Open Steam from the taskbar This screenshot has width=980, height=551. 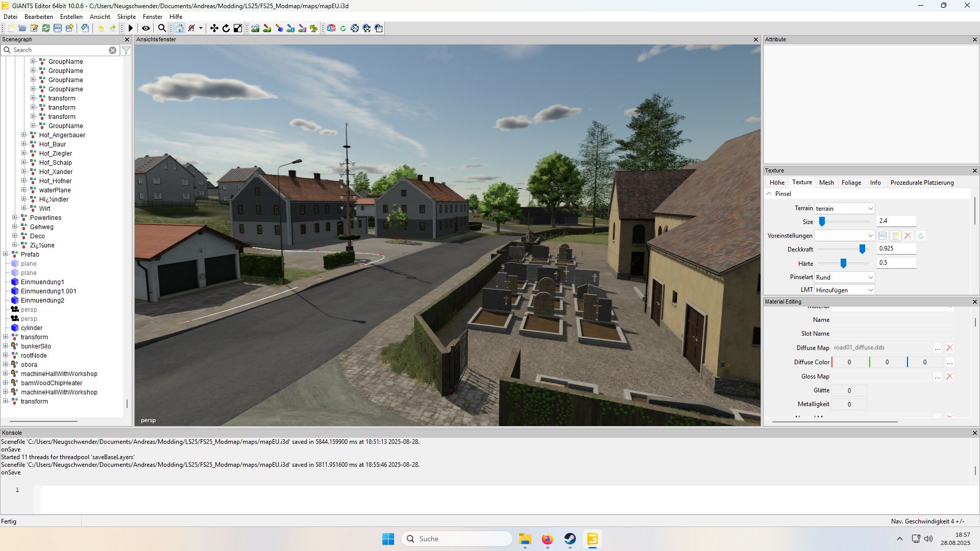(570, 539)
